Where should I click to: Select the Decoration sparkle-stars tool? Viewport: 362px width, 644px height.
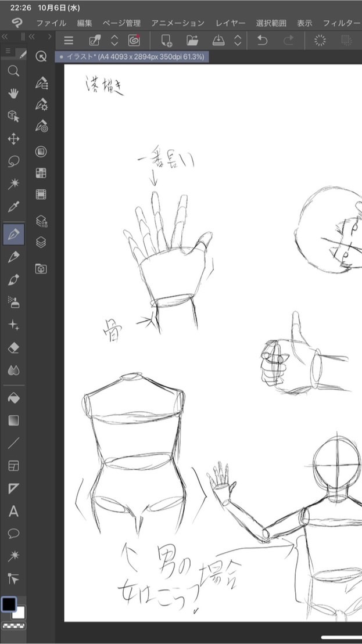pyautogui.click(x=13, y=326)
